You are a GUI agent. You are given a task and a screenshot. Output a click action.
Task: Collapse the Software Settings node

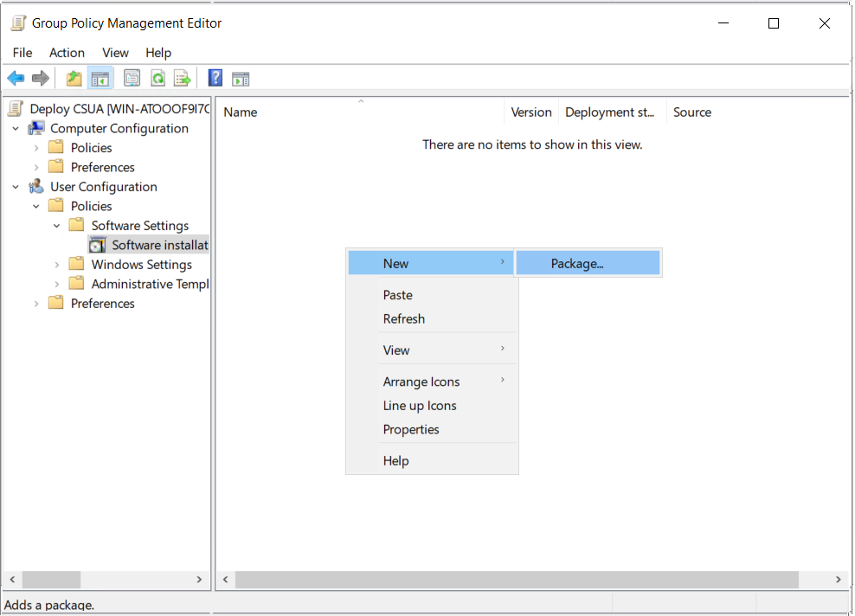[x=57, y=226]
